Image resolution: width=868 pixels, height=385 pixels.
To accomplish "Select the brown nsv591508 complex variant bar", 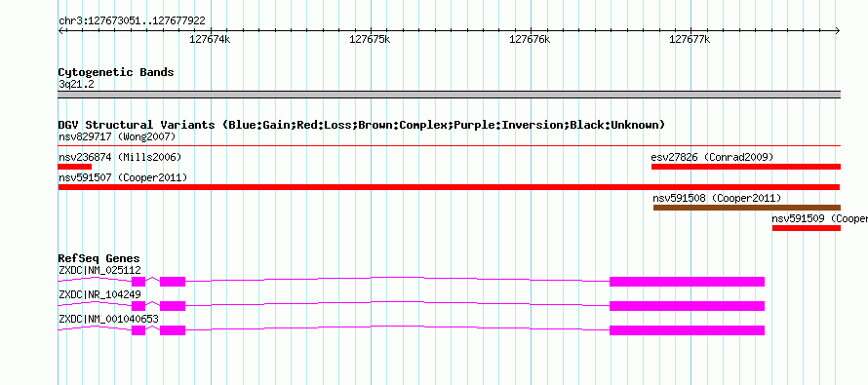I will point(747,208).
